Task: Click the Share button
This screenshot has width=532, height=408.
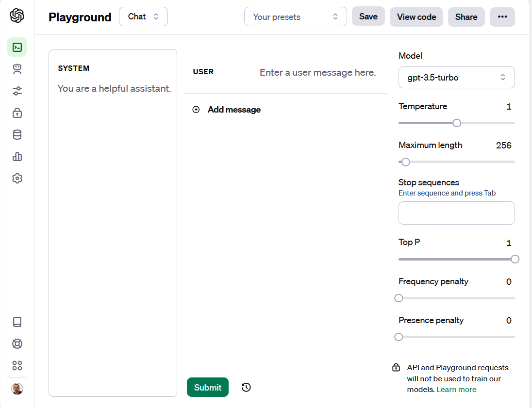Action: pyautogui.click(x=466, y=17)
